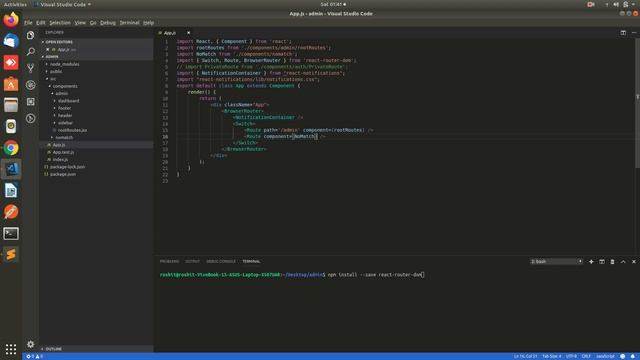Maximize the terminal panel with the chevron

(x=623, y=262)
